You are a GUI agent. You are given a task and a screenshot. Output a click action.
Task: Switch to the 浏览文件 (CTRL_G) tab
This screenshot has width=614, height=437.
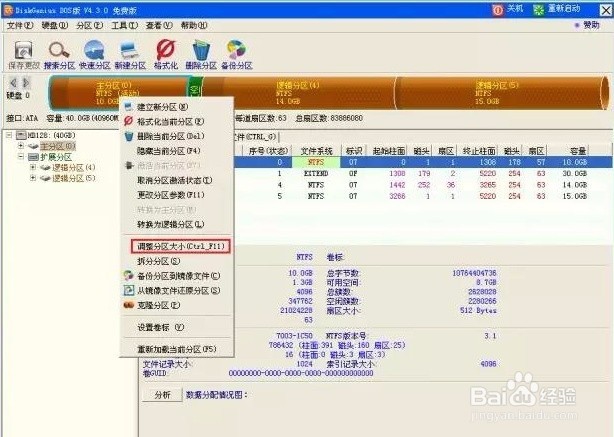click(256, 137)
